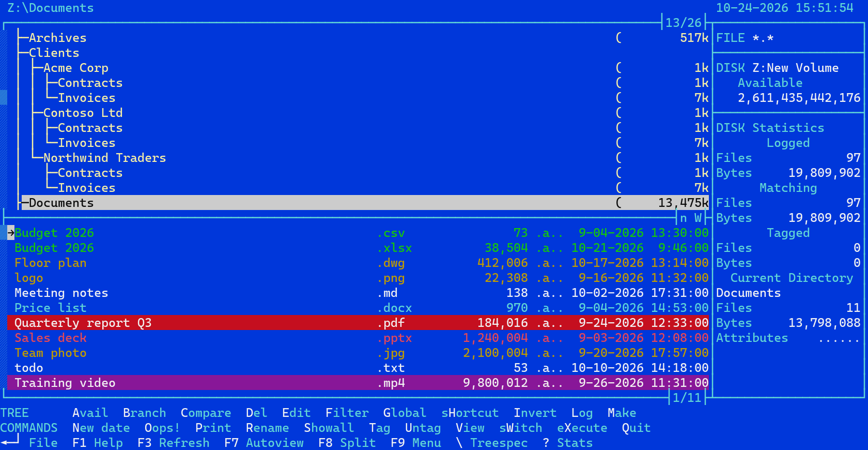The height and width of the screenshot is (450, 868).
Task: Select the Invoices folder under Northwind Traders
Action: pos(87,188)
